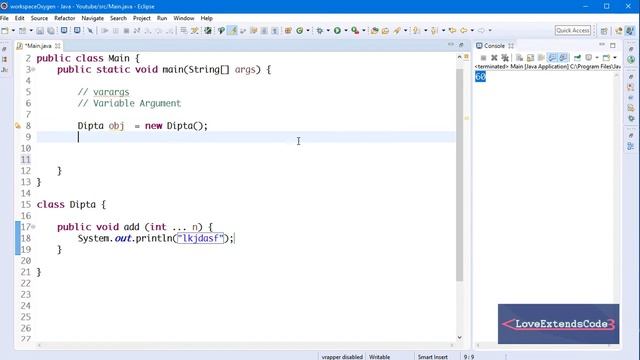Click the Skip All Breakpoints icon
The width and height of the screenshot is (640, 360).
pyautogui.click(x=90, y=31)
